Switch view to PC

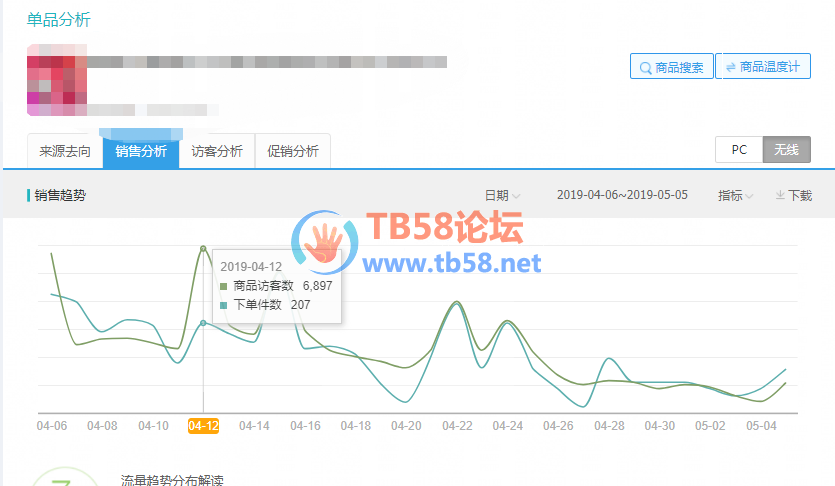click(x=739, y=150)
